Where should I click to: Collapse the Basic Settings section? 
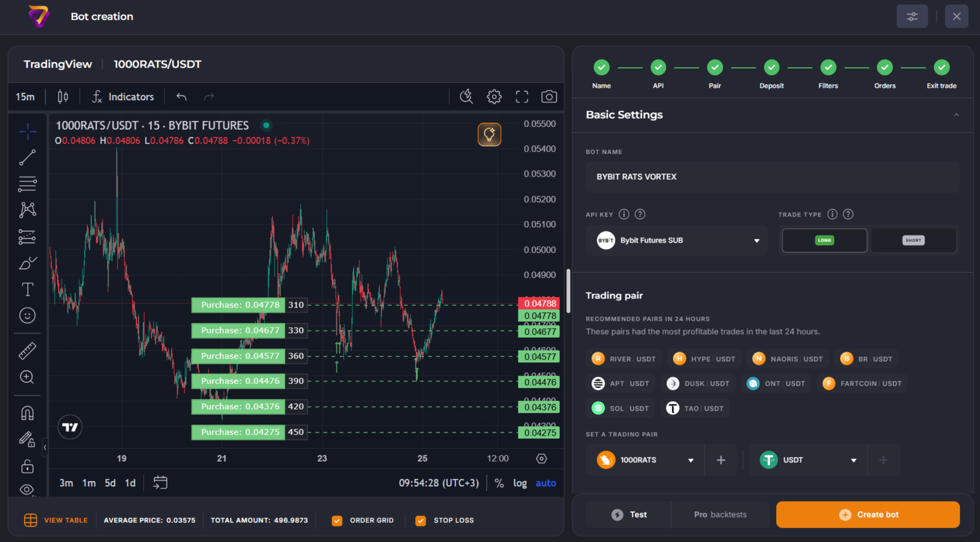pos(957,114)
